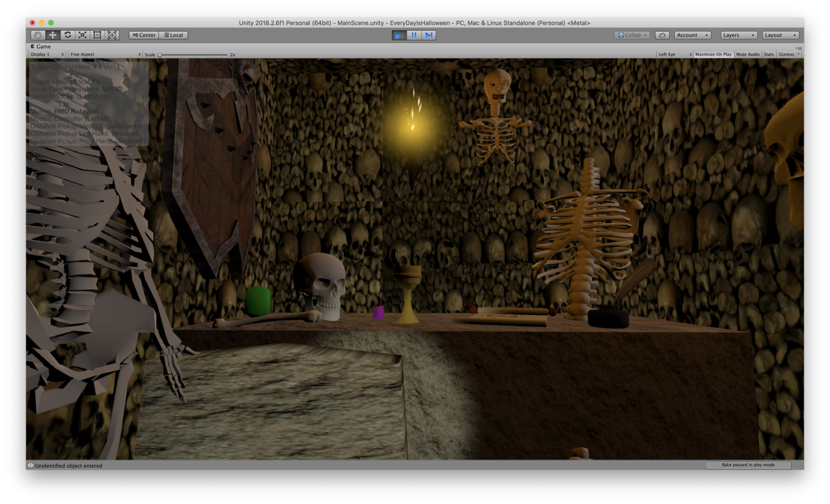Open the Collab dropdown

tap(632, 35)
